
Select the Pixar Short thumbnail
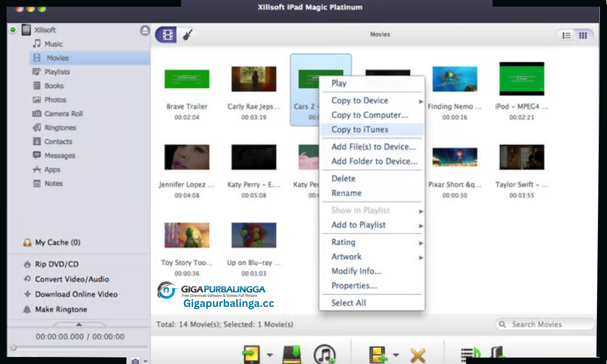click(455, 157)
